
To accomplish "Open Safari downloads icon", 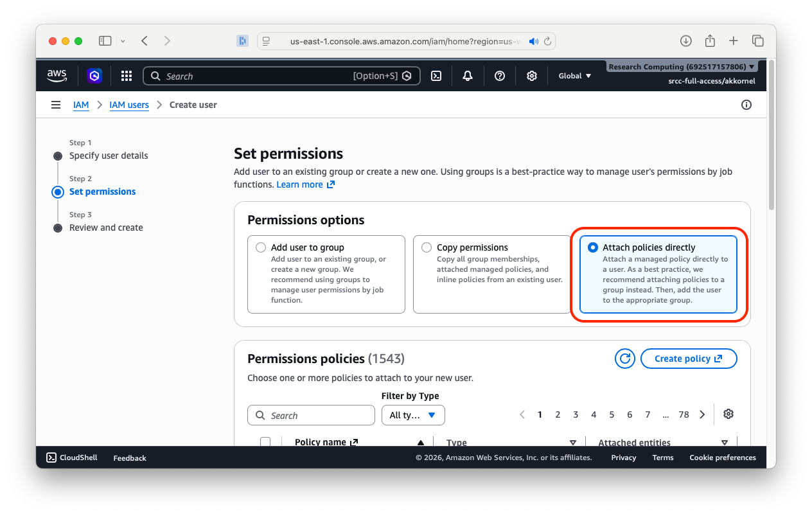I will 686,41.
